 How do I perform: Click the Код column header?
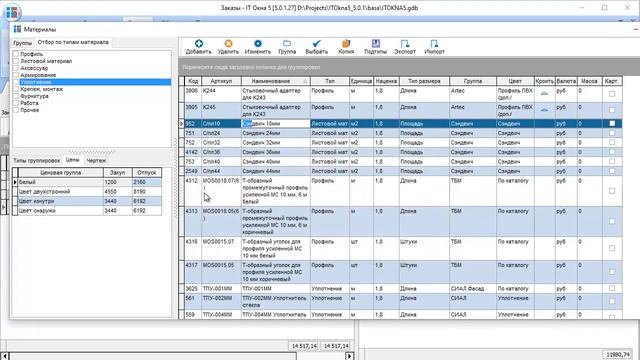click(x=193, y=81)
